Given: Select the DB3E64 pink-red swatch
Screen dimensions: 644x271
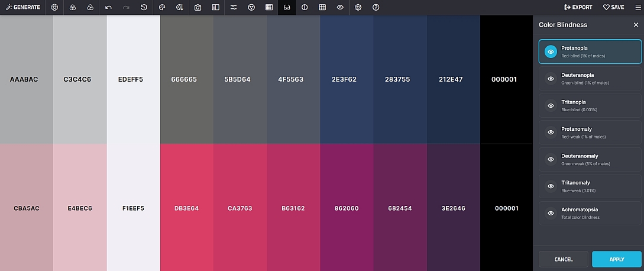Looking at the screenshot, I should tap(187, 208).
